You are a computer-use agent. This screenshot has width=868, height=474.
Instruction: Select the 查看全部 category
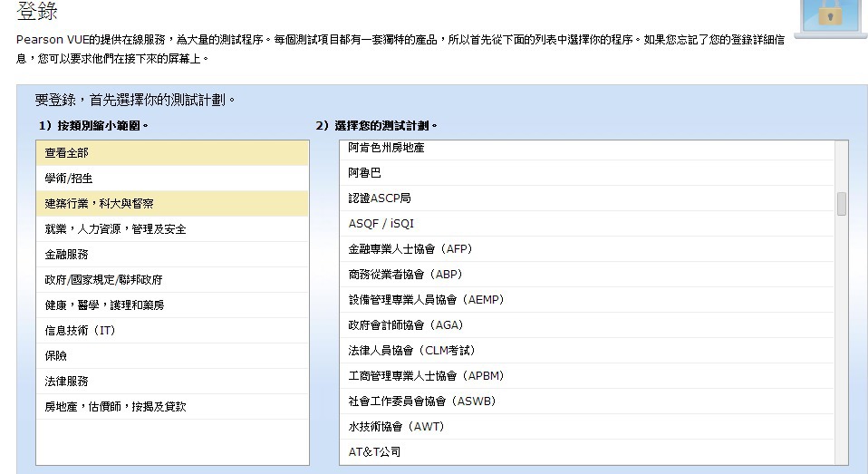point(172,153)
